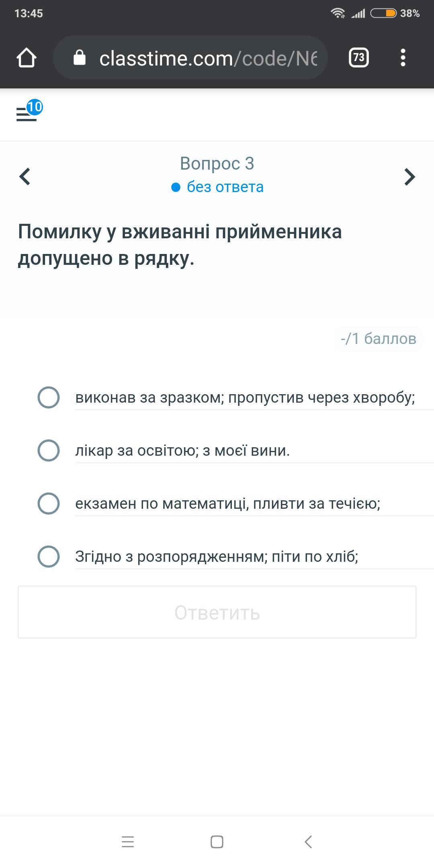434x868 pixels.
Task: Tap the "Вопрос 3" heading
Action: pyautogui.click(x=217, y=164)
